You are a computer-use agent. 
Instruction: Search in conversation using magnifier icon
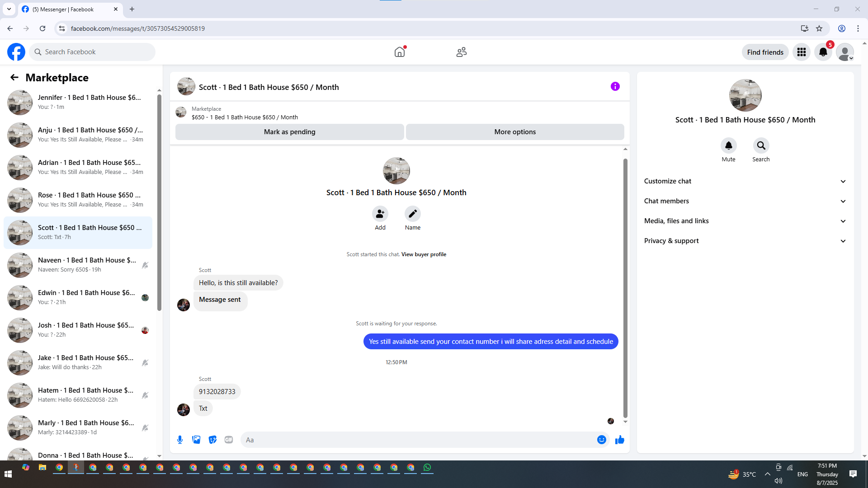pos(761,145)
